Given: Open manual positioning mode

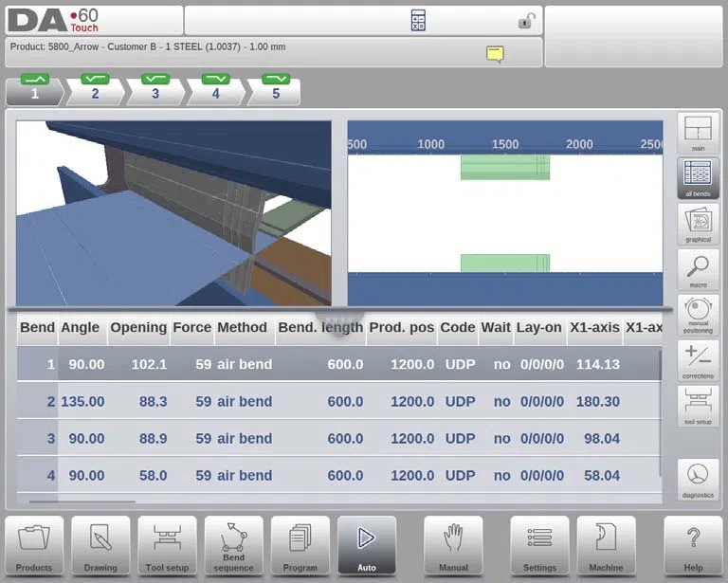Looking at the screenshot, I should point(698,315).
